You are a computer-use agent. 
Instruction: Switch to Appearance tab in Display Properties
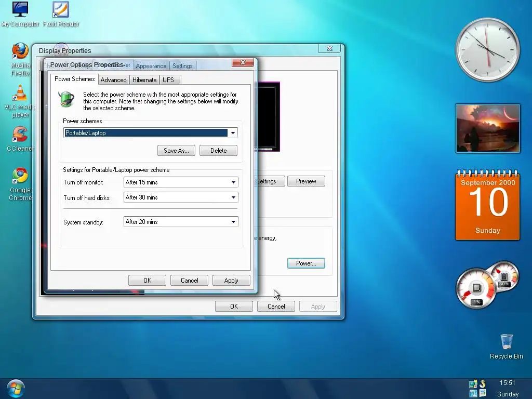point(151,66)
